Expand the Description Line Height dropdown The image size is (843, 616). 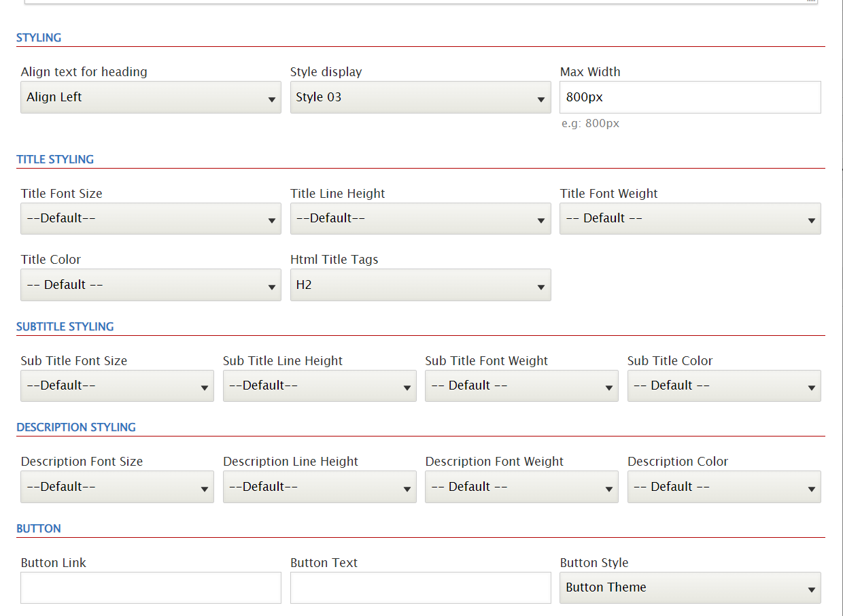(x=320, y=487)
